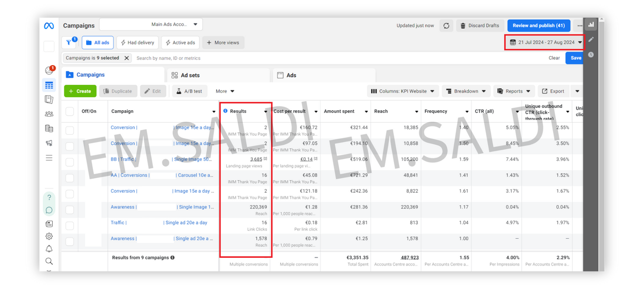Open the Amount spent column header dropdown

point(366,112)
